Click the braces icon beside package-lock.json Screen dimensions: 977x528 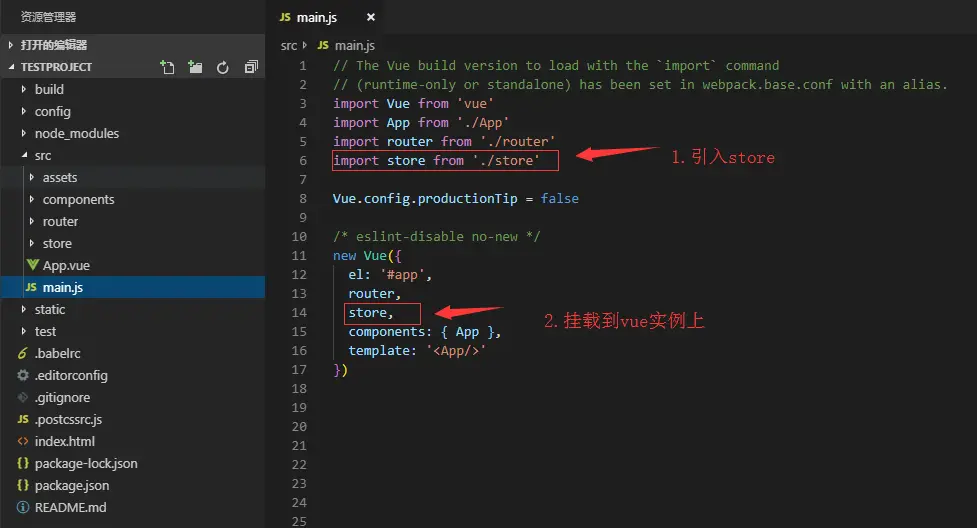pyautogui.click(x=23, y=463)
